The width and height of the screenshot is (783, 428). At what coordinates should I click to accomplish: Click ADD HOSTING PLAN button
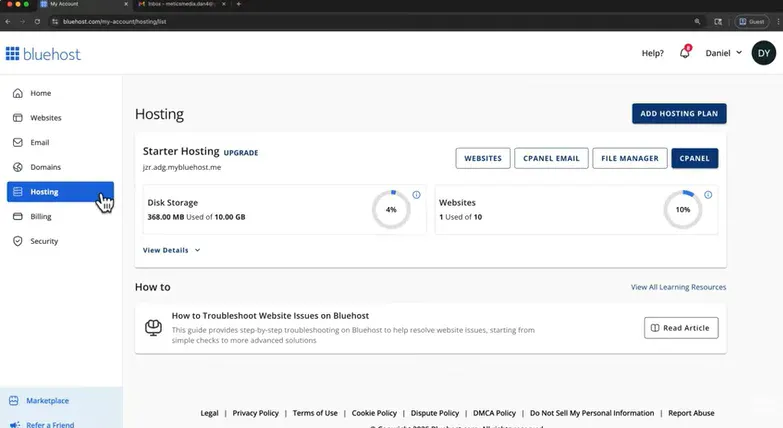pyautogui.click(x=679, y=113)
